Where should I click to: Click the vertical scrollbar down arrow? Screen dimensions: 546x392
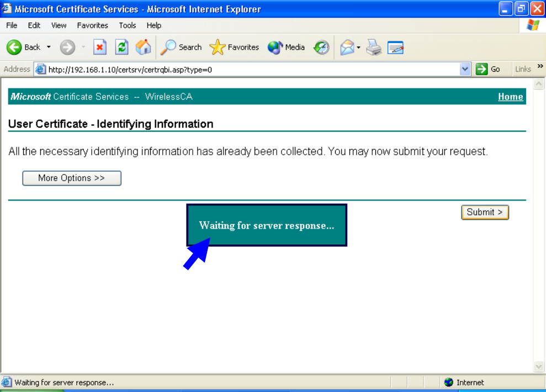click(x=539, y=367)
